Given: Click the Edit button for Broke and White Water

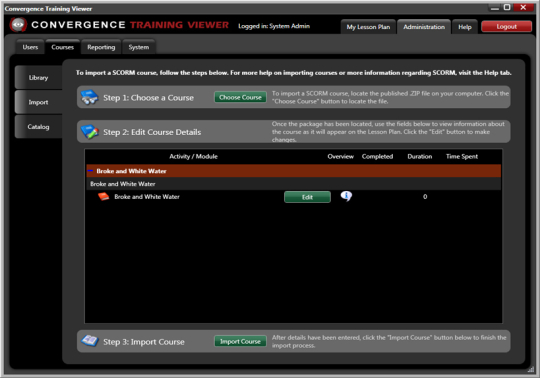Looking at the screenshot, I should 307,197.
